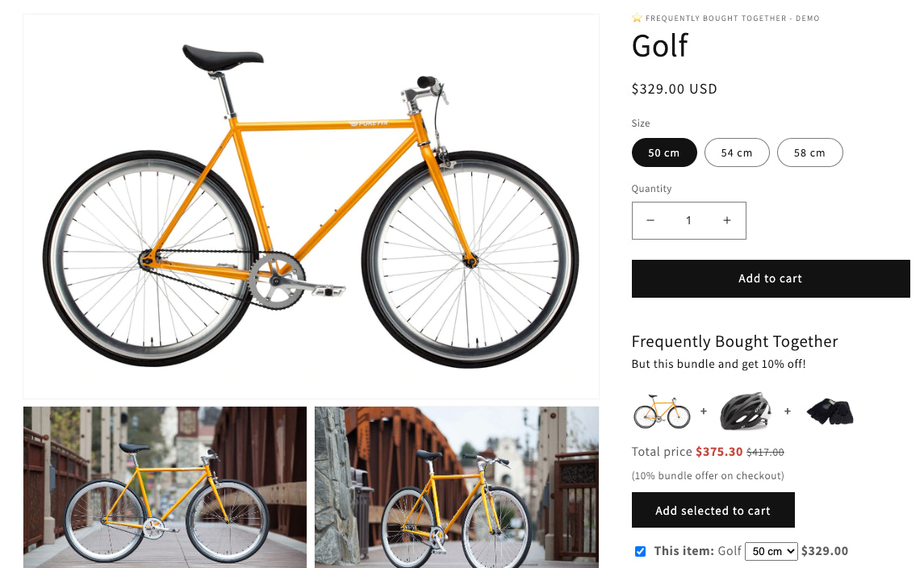Screen dimensions: 924x568
Task: Click the star icon next to the store name
Action: click(x=637, y=17)
